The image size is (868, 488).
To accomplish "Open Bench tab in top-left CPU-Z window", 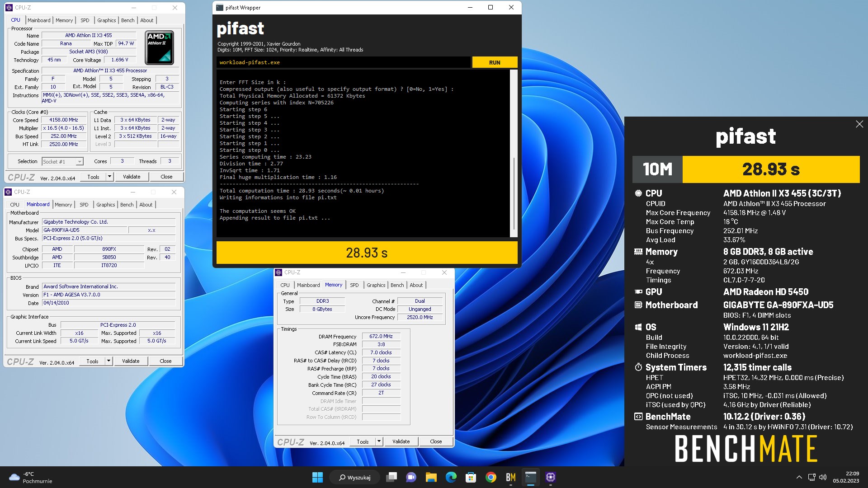I will click(x=128, y=20).
